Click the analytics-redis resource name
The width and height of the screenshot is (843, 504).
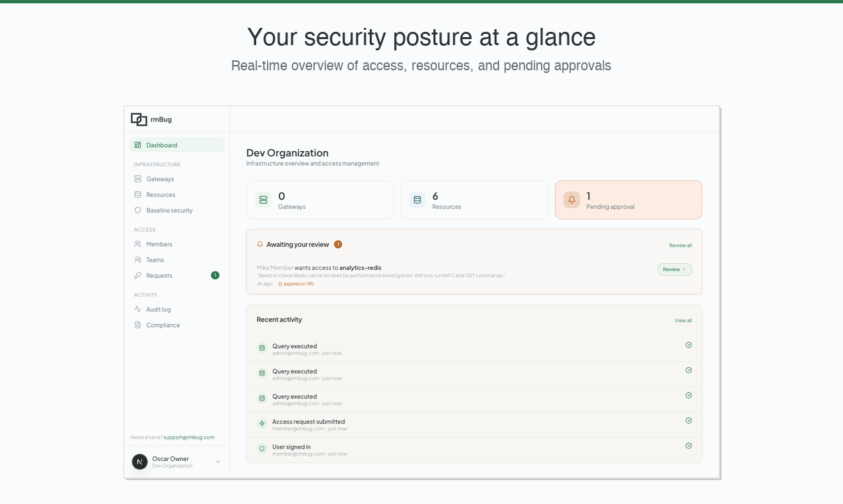(x=360, y=268)
